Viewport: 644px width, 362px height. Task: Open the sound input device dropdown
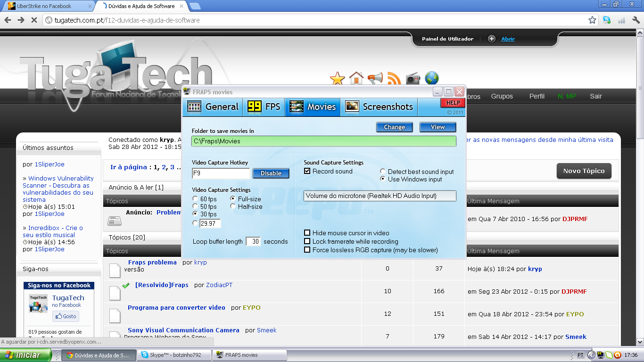(380, 196)
